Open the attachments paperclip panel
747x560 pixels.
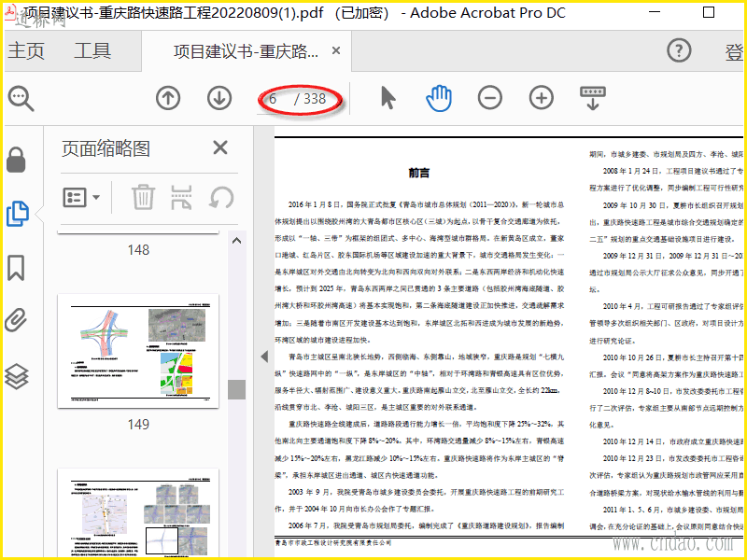click(16, 320)
